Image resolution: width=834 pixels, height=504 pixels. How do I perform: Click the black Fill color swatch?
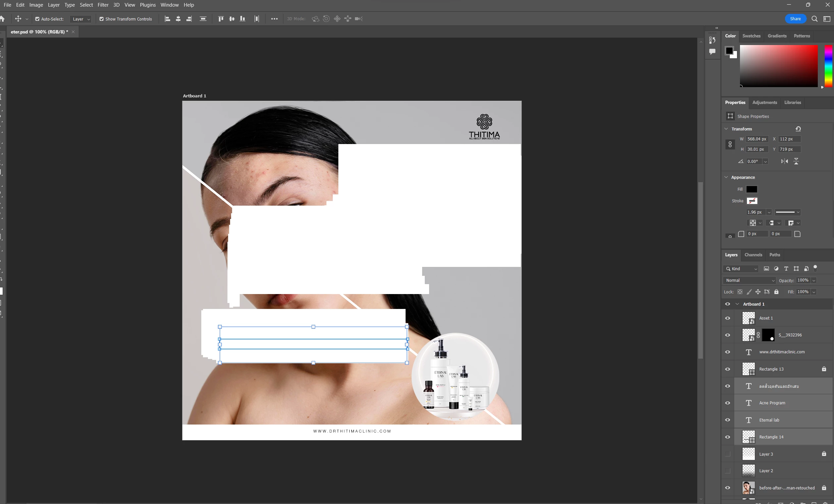pos(752,189)
